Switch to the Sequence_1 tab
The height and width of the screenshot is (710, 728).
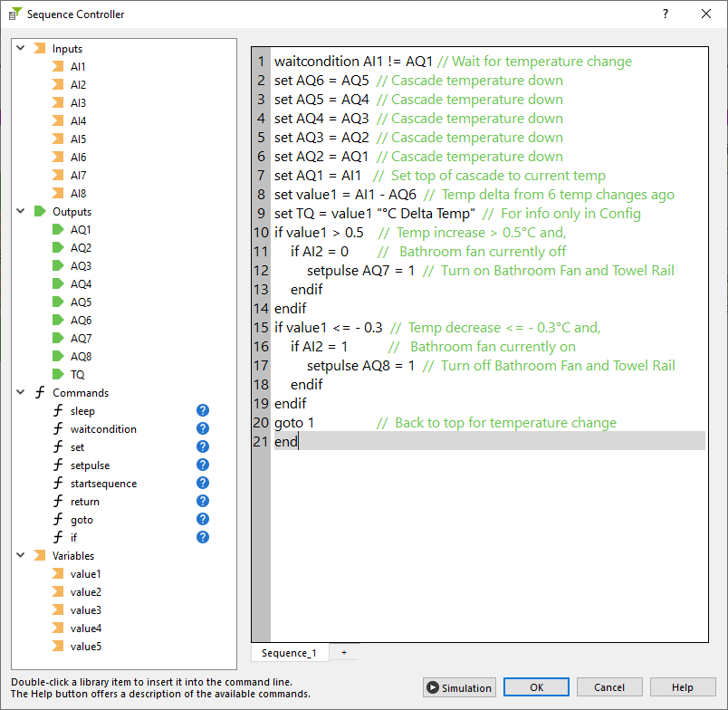(289, 653)
